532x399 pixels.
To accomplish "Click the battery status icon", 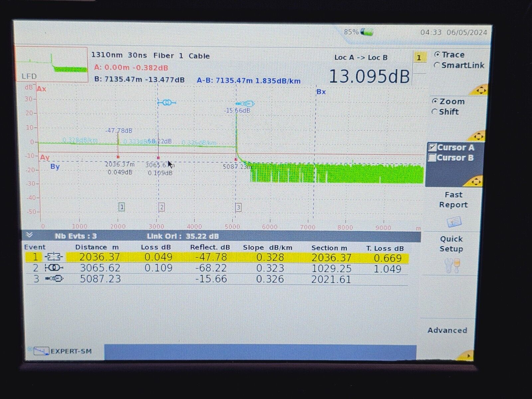I will coord(367,32).
